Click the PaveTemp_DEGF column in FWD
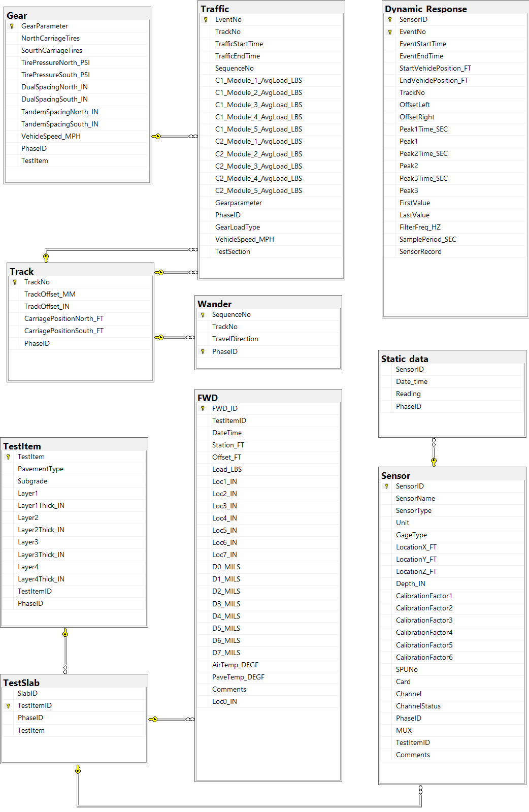 tap(238, 677)
